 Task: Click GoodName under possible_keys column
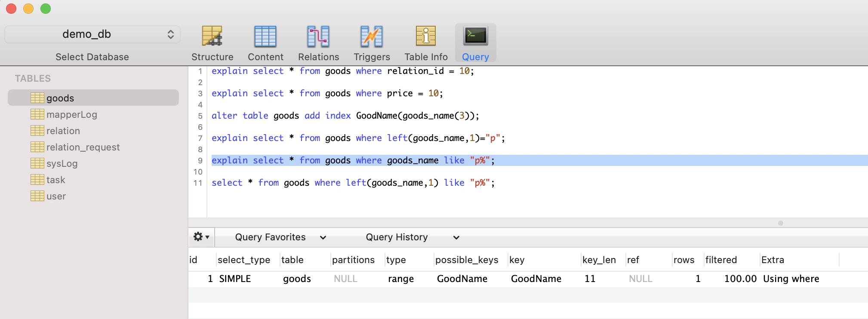[x=462, y=279]
